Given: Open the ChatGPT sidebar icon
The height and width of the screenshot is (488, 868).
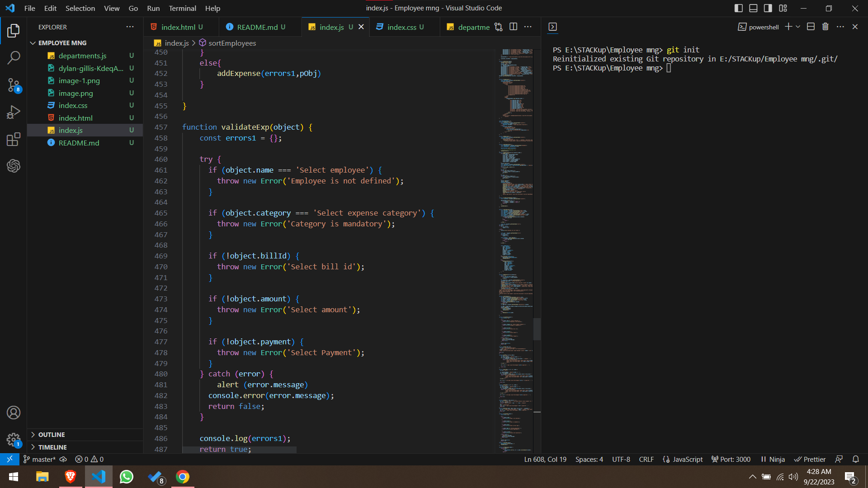Looking at the screenshot, I should coord(14,166).
